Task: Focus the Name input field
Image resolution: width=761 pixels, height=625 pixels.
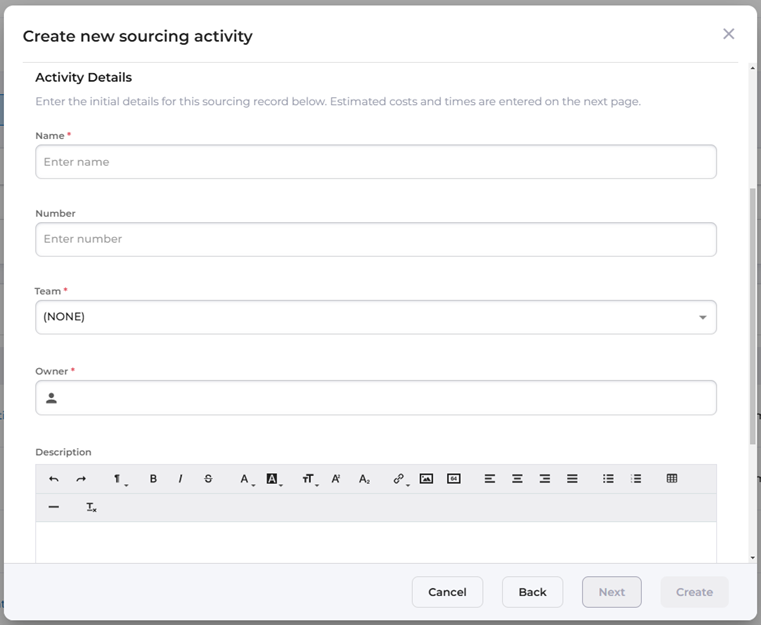Action: pos(376,162)
